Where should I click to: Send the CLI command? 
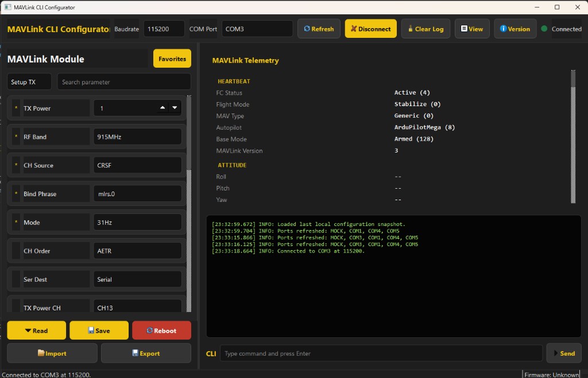click(564, 353)
